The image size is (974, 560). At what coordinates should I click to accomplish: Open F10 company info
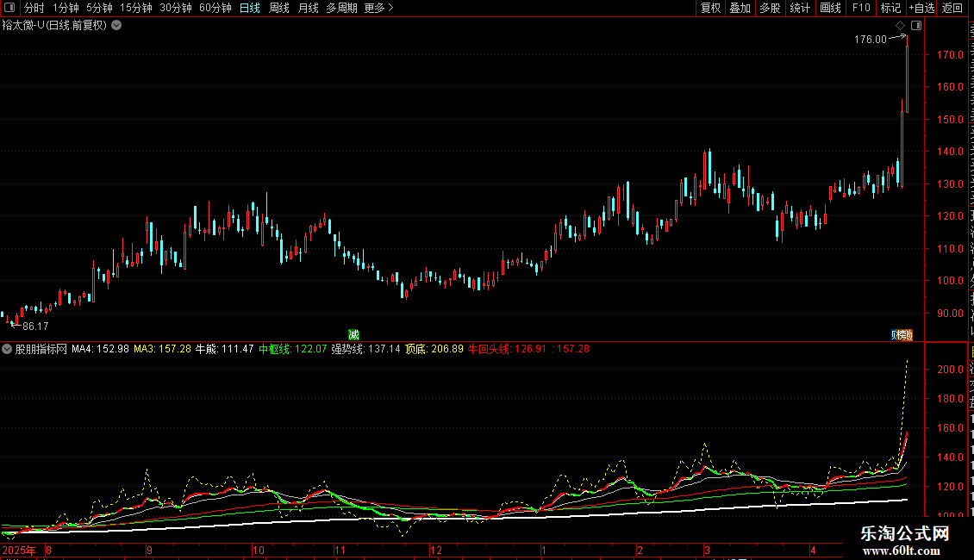(x=861, y=8)
